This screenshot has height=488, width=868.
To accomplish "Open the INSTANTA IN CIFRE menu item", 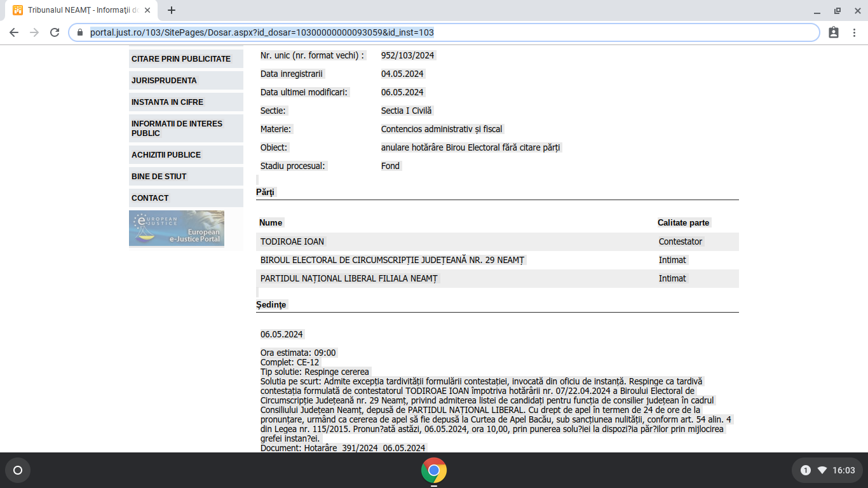I will coord(186,102).
